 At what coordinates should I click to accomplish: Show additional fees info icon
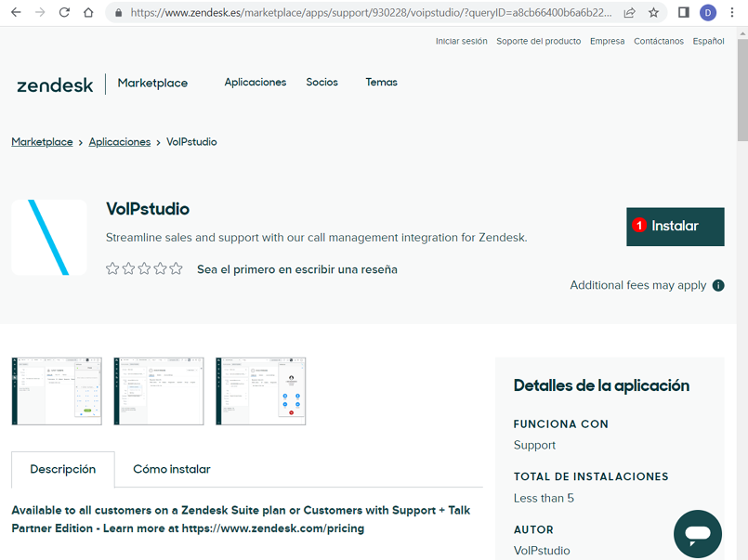[718, 285]
